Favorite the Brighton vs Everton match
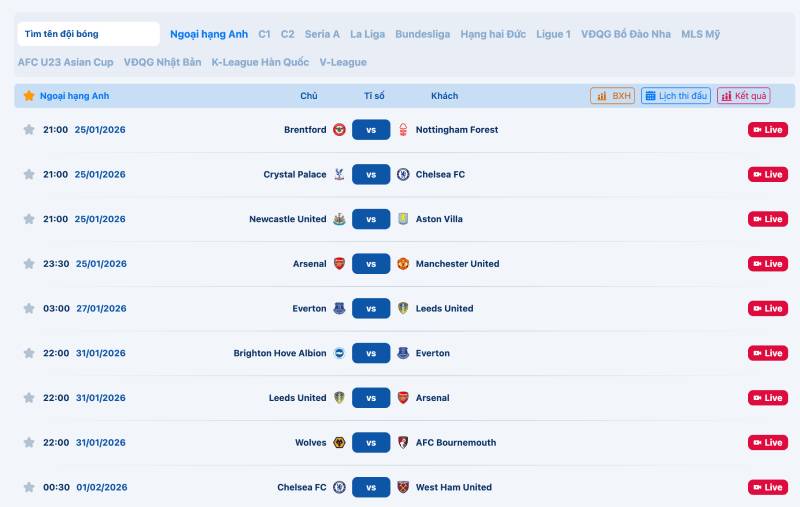This screenshot has height=507, width=800. pos(29,353)
